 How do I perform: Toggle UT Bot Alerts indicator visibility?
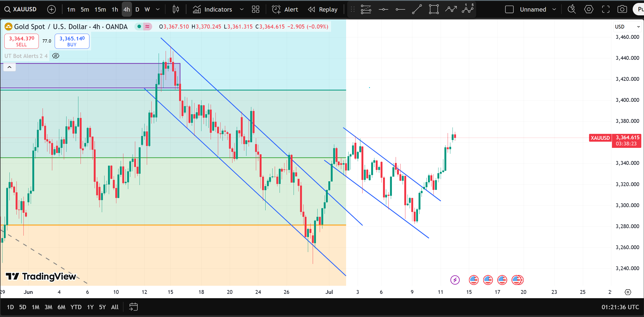coord(56,56)
